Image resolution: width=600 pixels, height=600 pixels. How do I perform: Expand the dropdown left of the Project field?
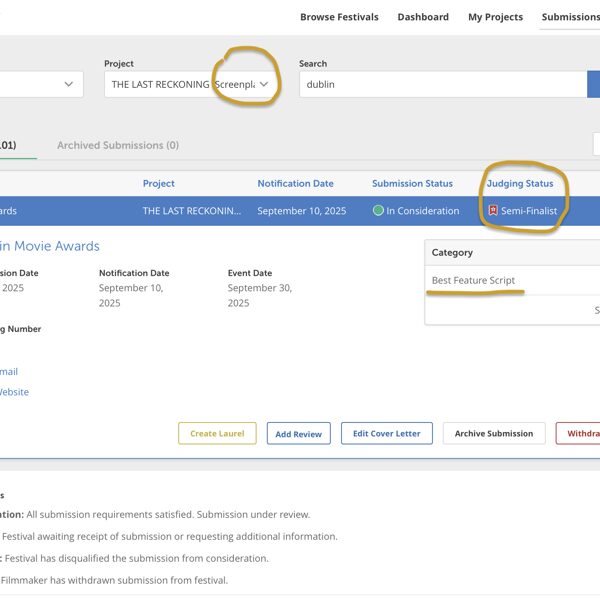40,85
